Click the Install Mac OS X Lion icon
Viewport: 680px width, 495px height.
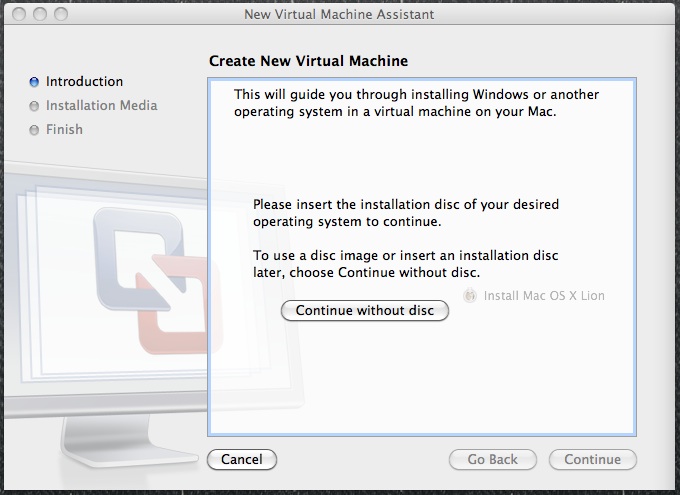pyautogui.click(x=470, y=295)
